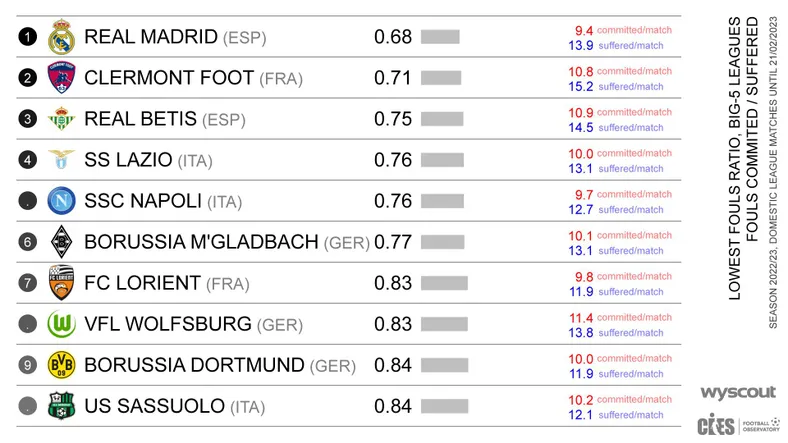Viewport: 788px width, 443px height.
Task: Click the SS Lazio eagle crest
Action: [61, 159]
